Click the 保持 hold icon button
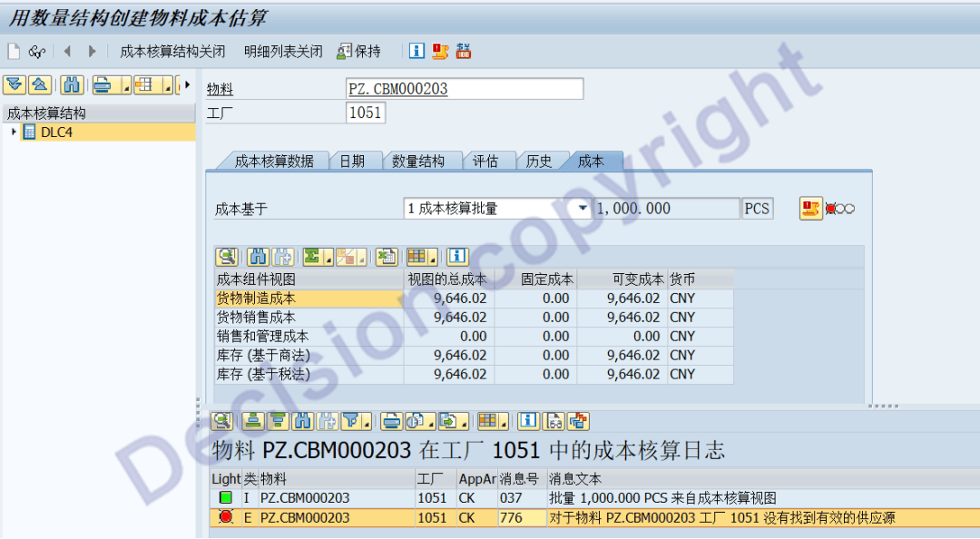 pos(358,52)
